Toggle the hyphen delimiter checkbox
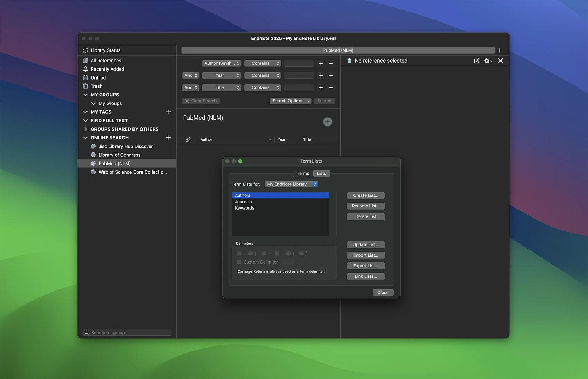Image resolution: width=588 pixels, height=379 pixels. [264, 253]
